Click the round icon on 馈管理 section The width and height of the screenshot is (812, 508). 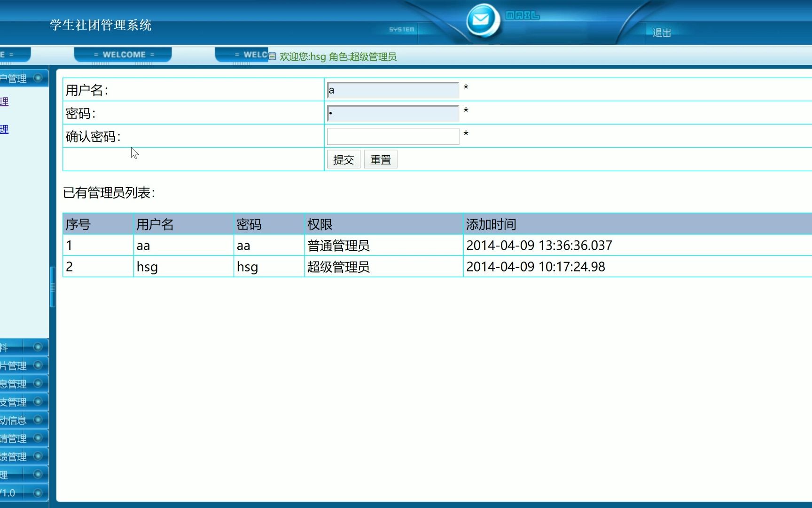(x=38, y=456)
